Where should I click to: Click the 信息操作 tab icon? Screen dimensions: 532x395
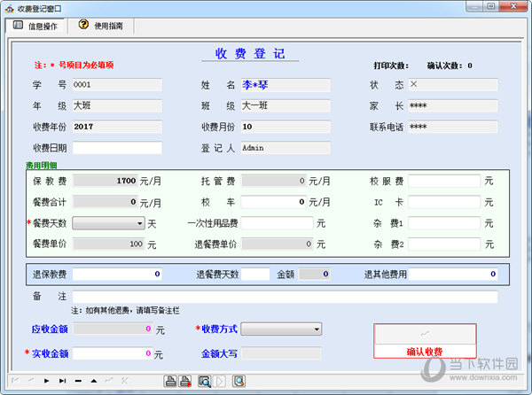coord(18,25)
